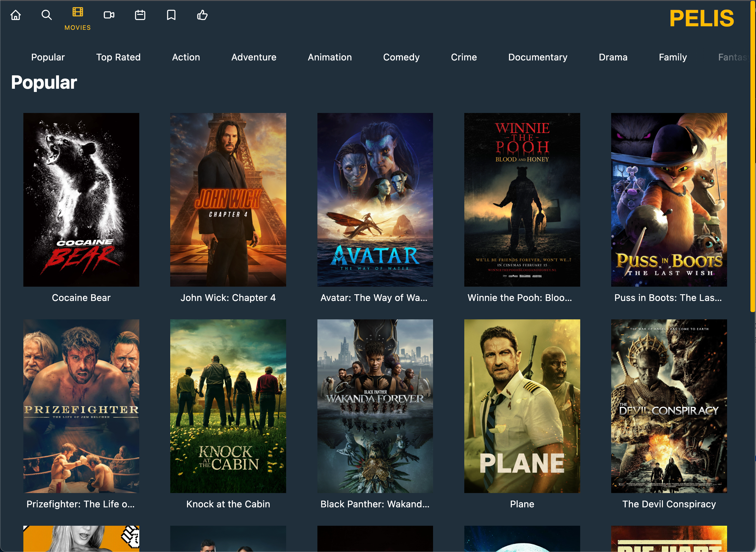Screen dimensions: 756x552
Task: Click the 'Prizefighter: The Life o...' title
Action: 81,504
